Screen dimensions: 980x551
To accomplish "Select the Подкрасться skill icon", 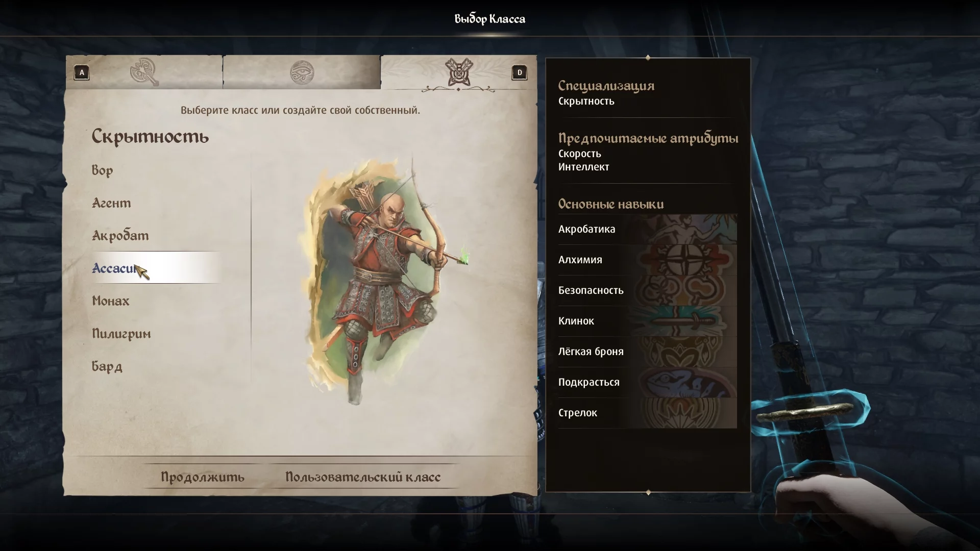I will (x=684, y=382).
